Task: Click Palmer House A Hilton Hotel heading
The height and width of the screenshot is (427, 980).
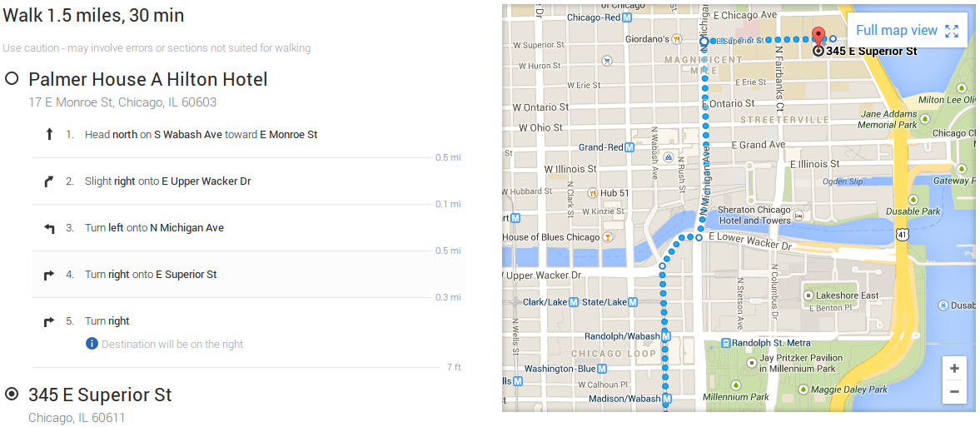Action: click(x=148, y=80)
